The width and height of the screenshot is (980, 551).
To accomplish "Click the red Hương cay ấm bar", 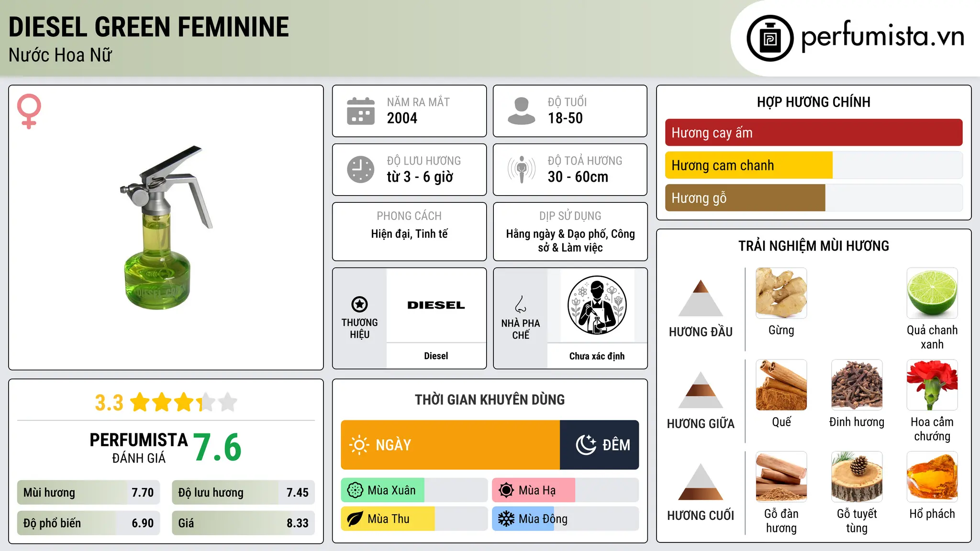I will click(814, 132).
